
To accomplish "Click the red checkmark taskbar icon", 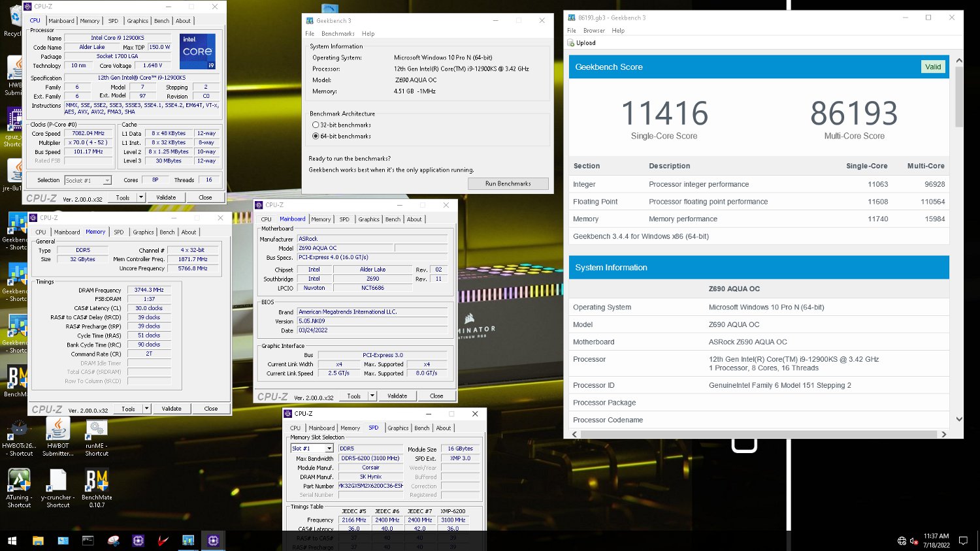I will (x=163, y=541).
